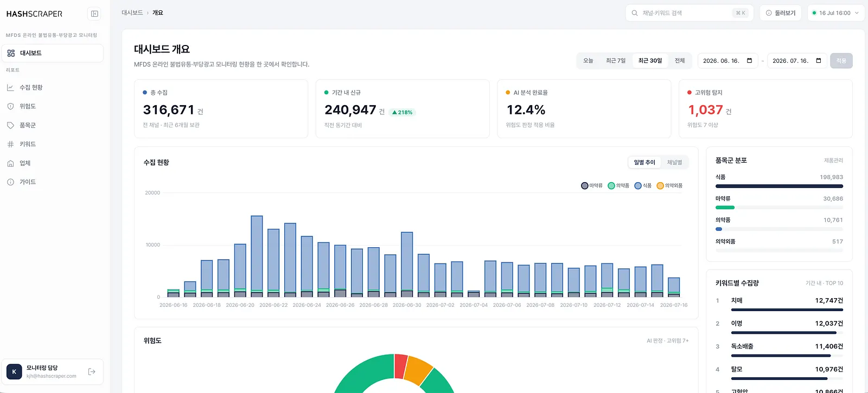
Task: Open 수집 현황 chart icon in sidebar
Action: pyautogui.click(x=10, y=87)
